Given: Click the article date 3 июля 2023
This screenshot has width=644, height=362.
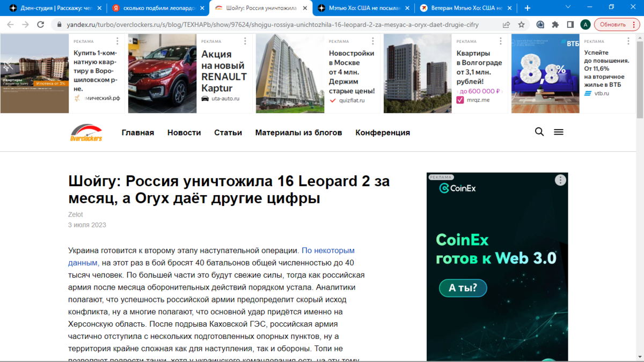Looking at the screenshot, I should (x=87, y=225).
